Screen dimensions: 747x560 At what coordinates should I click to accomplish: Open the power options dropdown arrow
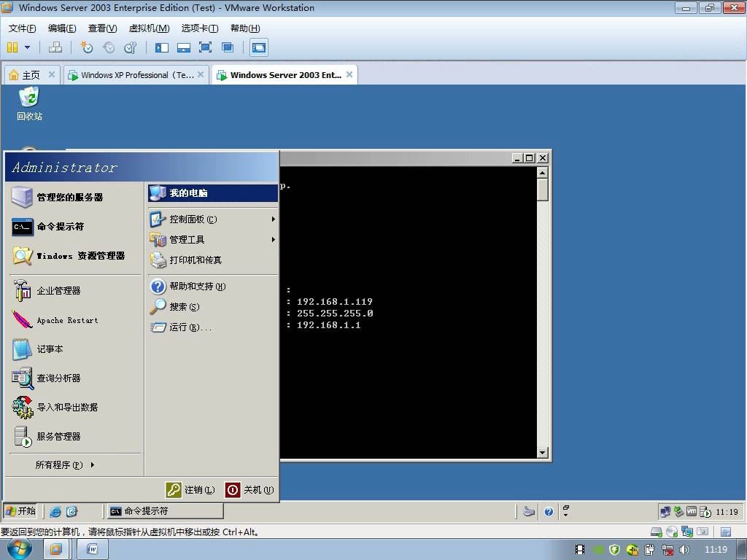pyautogui.click(x=27, y=47)
